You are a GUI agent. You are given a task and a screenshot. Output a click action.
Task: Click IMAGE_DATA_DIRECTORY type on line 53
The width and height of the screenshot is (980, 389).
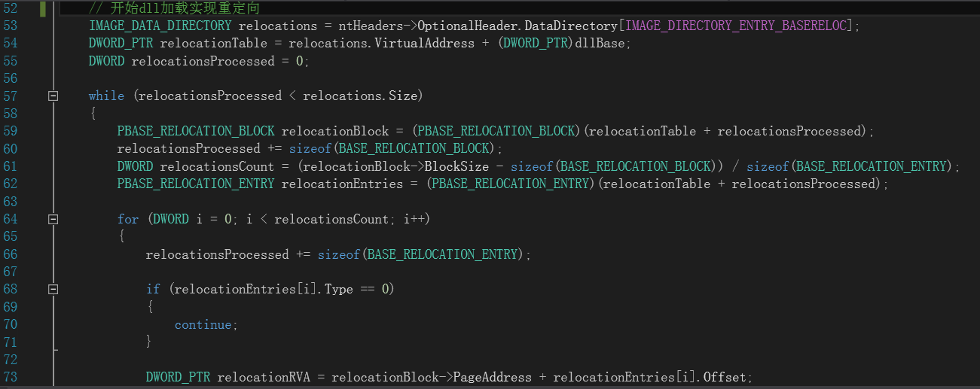[x=160, y=26]
